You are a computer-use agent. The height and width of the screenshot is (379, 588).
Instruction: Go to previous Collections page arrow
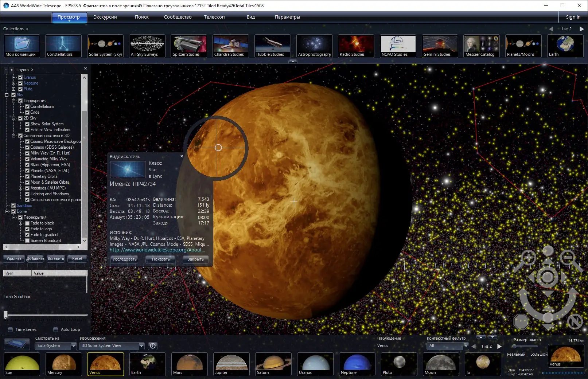coord(551,29)
